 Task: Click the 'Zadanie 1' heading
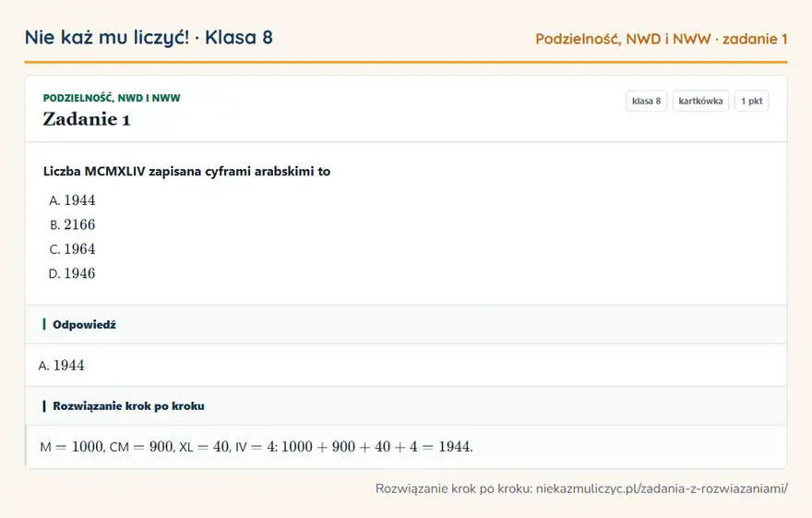[87, 119]
